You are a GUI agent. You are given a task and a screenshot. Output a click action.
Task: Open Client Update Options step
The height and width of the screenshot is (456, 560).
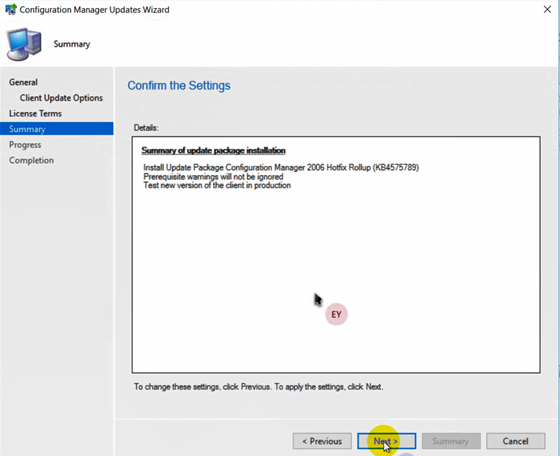point(61,98)
